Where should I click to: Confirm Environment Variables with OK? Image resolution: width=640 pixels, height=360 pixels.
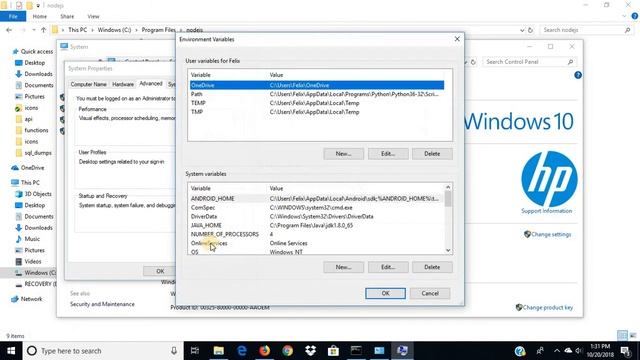[x=385, y=293]
